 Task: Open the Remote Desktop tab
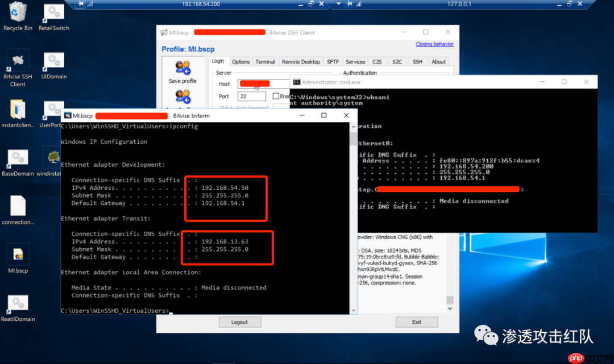301,62
